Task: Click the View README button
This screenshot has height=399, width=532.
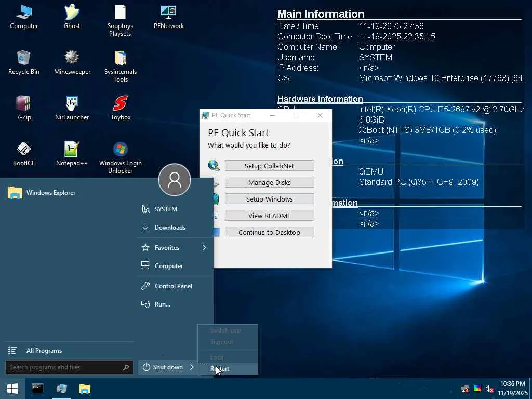Action: 270,216
